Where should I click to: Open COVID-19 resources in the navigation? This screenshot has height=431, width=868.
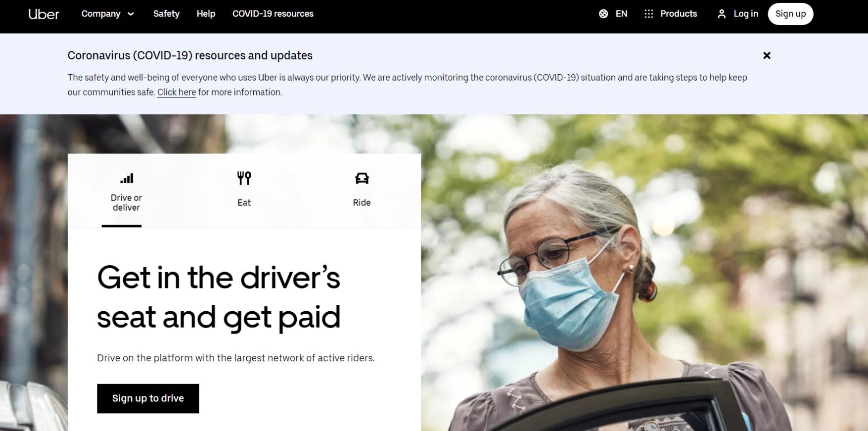click(x=273, y=14)
